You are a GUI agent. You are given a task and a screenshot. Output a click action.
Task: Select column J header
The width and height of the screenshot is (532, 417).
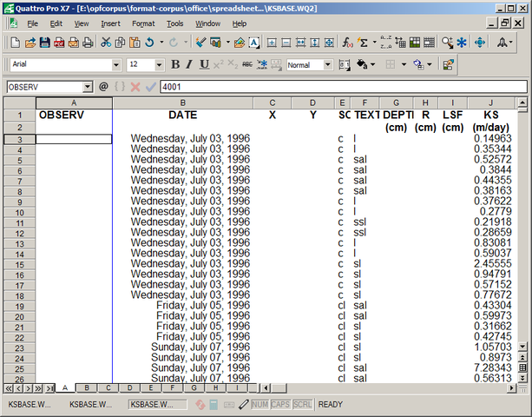click(x=490, y=103)
